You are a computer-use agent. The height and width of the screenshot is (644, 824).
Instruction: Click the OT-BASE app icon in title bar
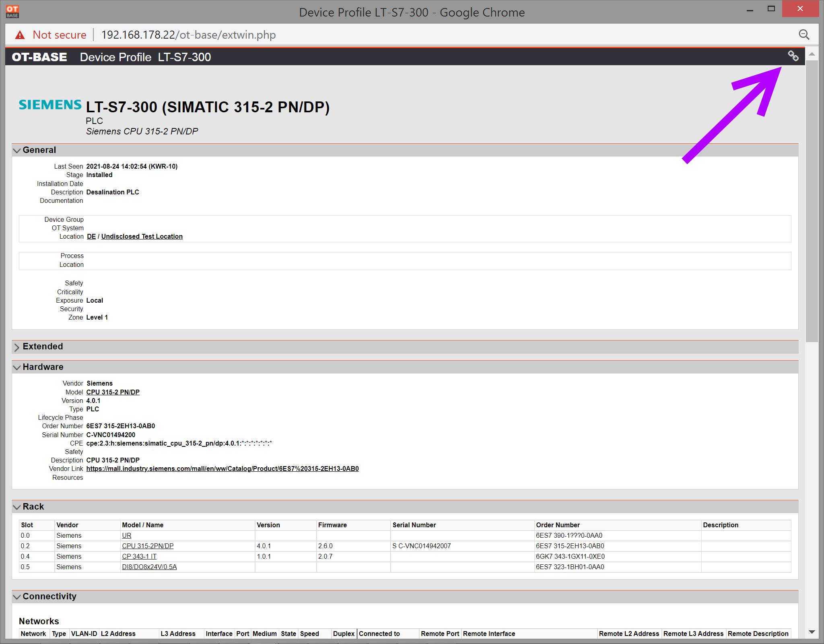pyautogui.click(x=12, y=12)
